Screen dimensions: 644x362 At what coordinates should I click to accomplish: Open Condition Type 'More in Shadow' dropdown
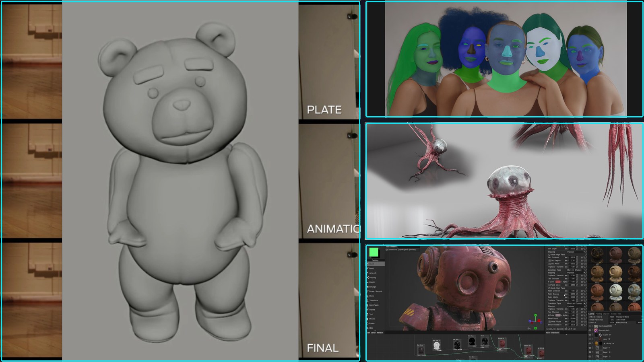click(576, 270)
